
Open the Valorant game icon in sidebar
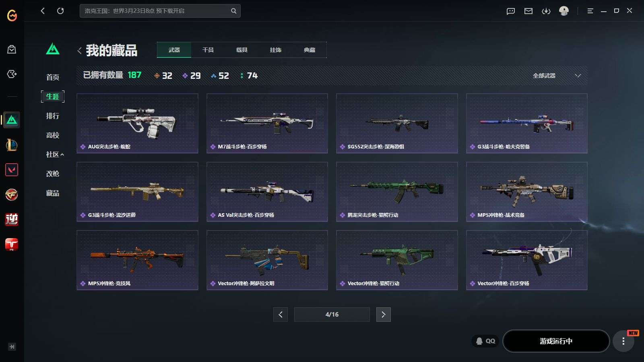pos(12,170)
